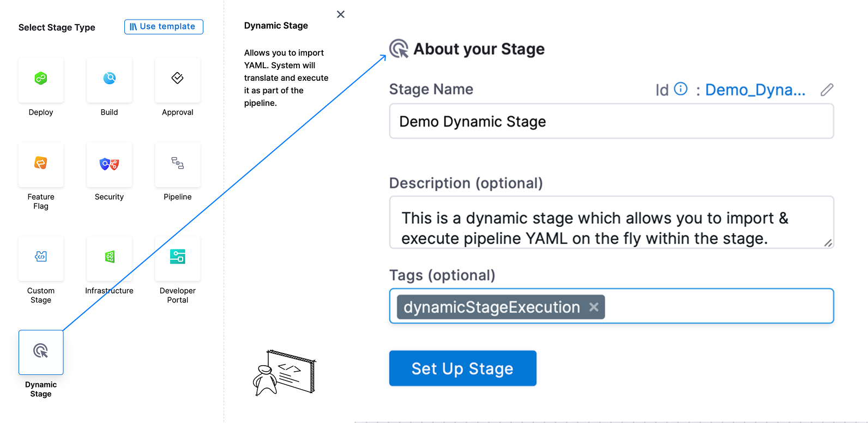
Task: Click the Use template button
Action: tap(164, 27)
